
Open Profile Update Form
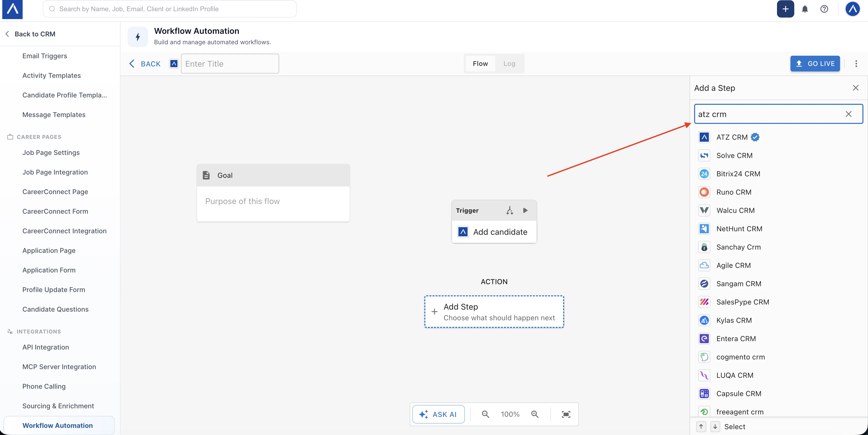(x=54, y=290)
